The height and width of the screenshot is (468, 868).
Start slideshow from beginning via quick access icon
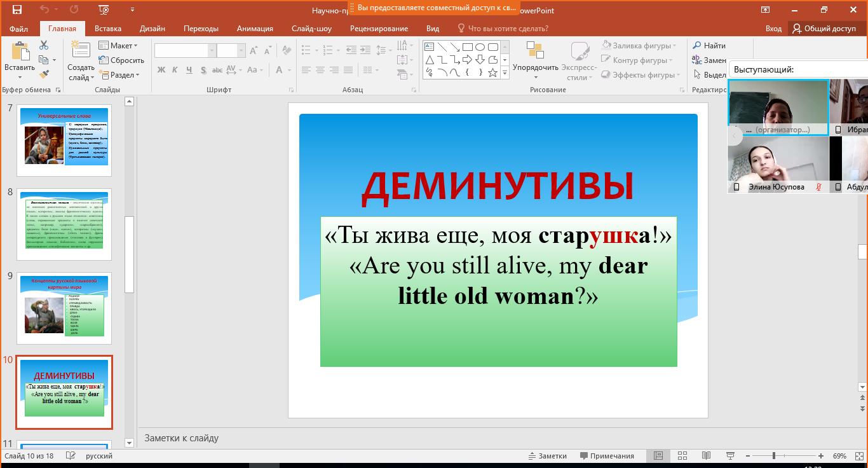coord(104,10)
